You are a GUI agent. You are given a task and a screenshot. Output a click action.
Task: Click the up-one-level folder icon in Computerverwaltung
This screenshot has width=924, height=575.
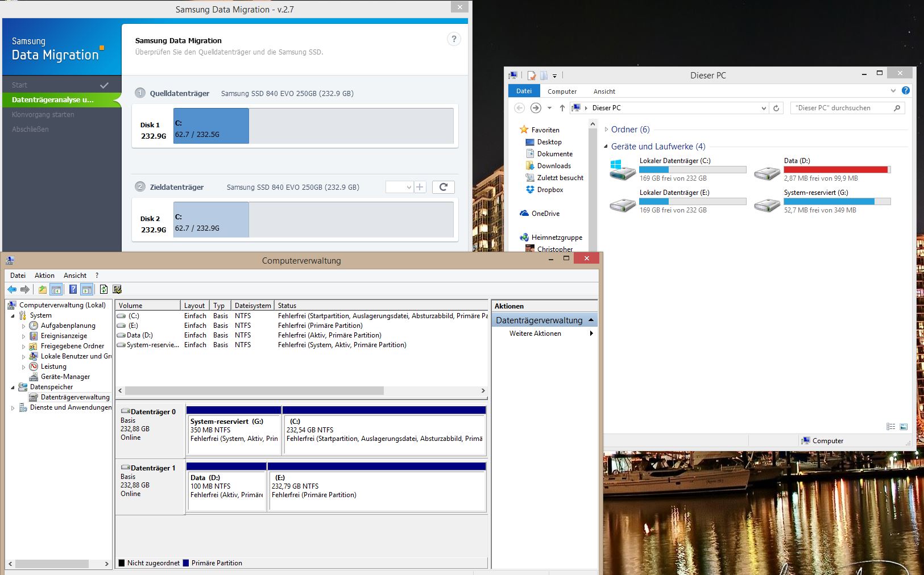(43, 290)
